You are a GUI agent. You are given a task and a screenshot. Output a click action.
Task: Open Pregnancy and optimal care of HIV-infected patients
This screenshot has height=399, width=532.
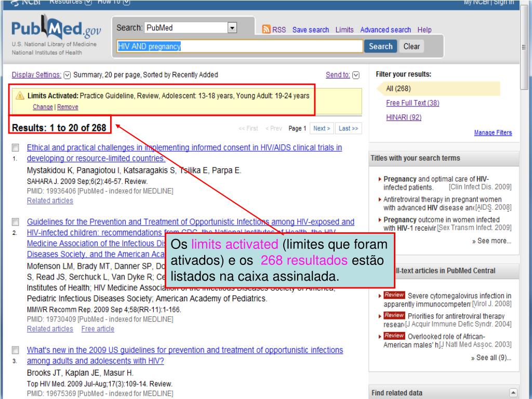point(436,183)
